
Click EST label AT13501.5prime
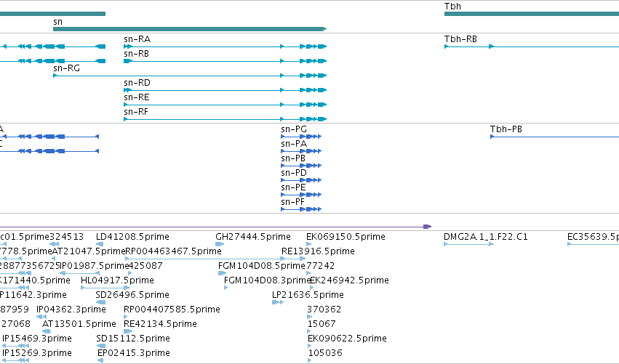point(79,324)
